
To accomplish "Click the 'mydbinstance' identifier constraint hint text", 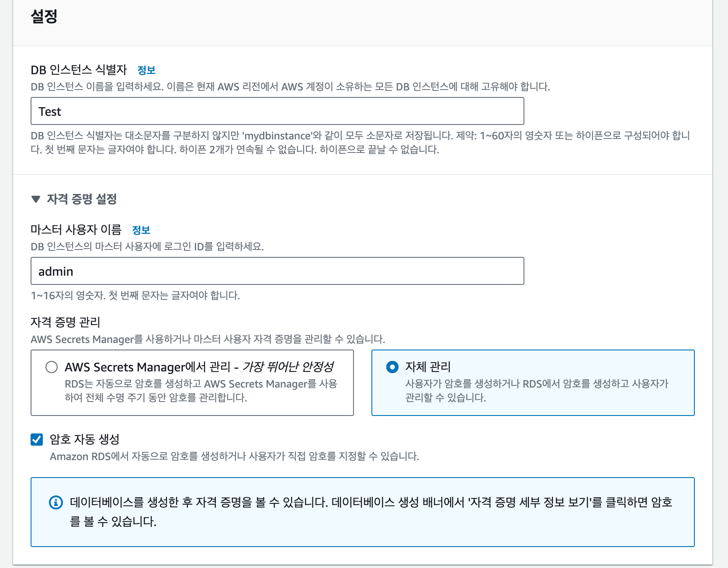I will 360,142.
